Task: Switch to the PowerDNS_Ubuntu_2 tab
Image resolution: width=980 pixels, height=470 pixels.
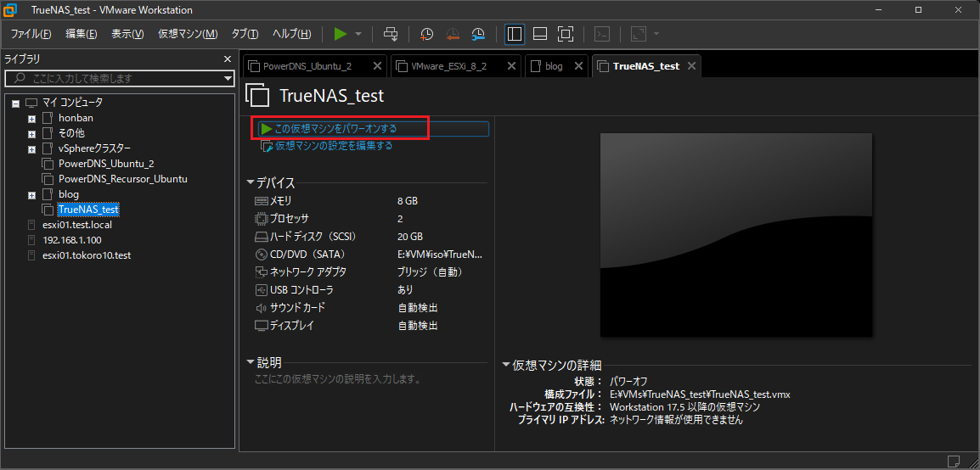Action: (307, 66)
